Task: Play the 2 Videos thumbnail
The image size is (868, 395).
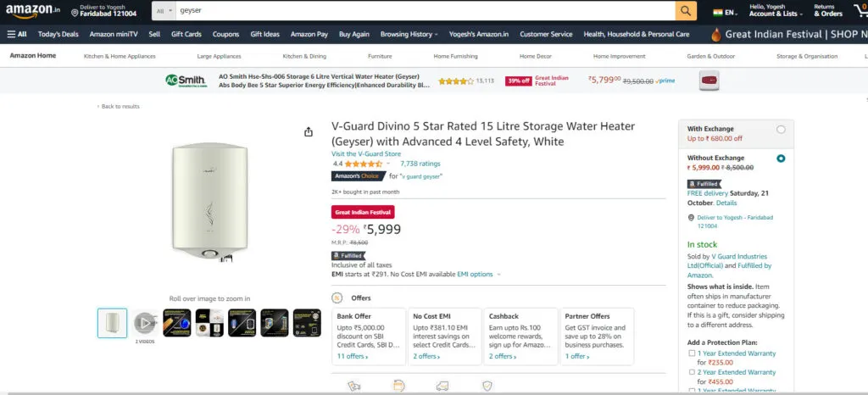Action: [x=144, y=323]
